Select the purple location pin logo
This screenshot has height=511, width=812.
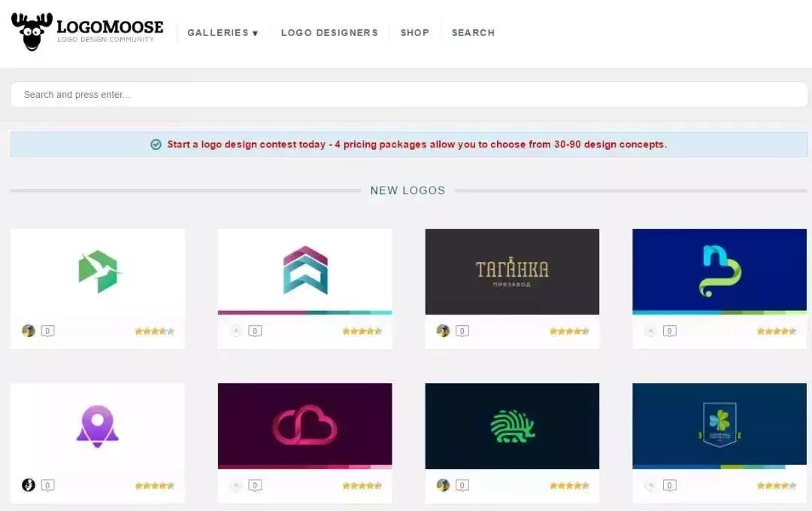[98, 426]
